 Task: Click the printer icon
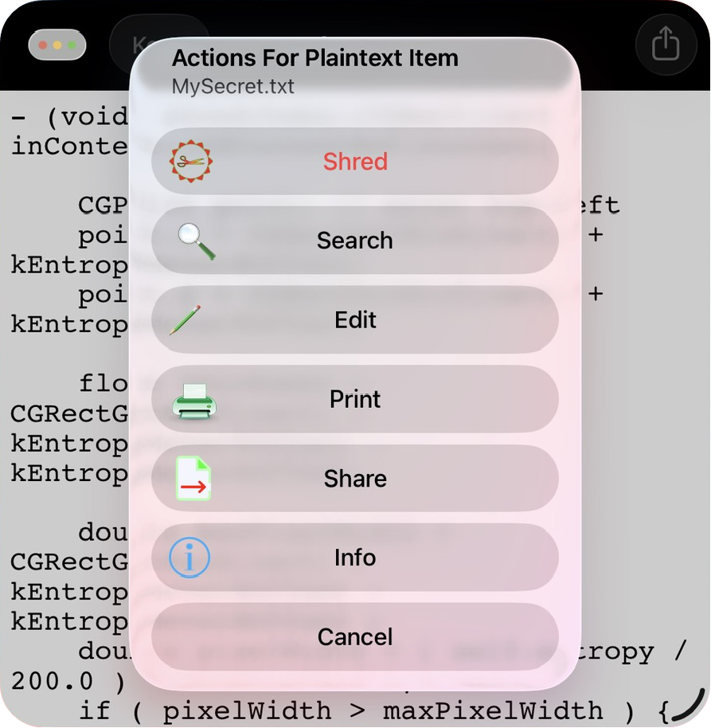194,400
